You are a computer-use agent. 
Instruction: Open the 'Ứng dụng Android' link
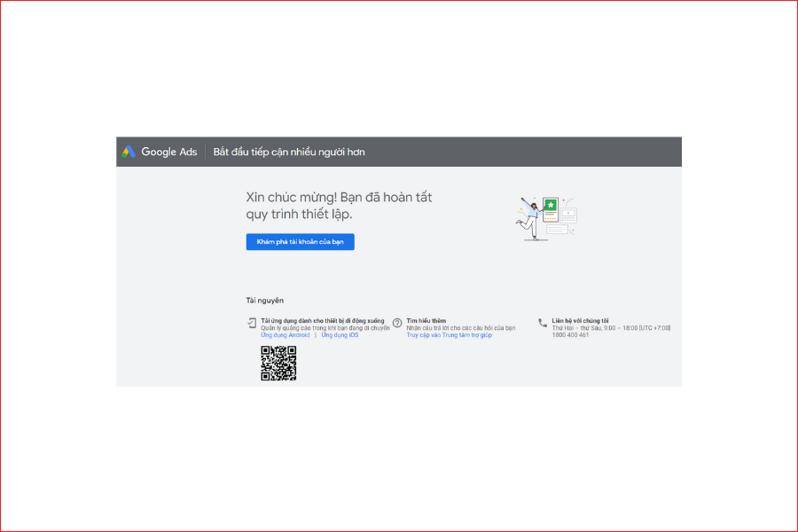pos(285,335)
